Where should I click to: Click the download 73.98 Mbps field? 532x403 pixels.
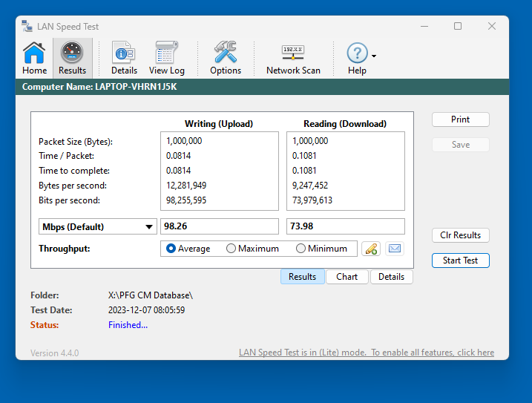[x=346, y=226]
